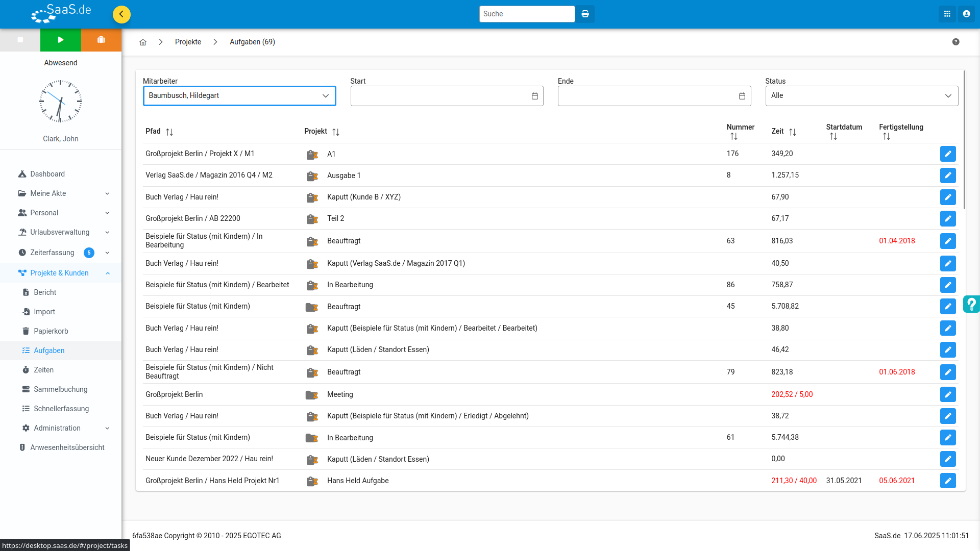Open the Start date calendar picker
980x551 pixels.
tap(535, 96)
